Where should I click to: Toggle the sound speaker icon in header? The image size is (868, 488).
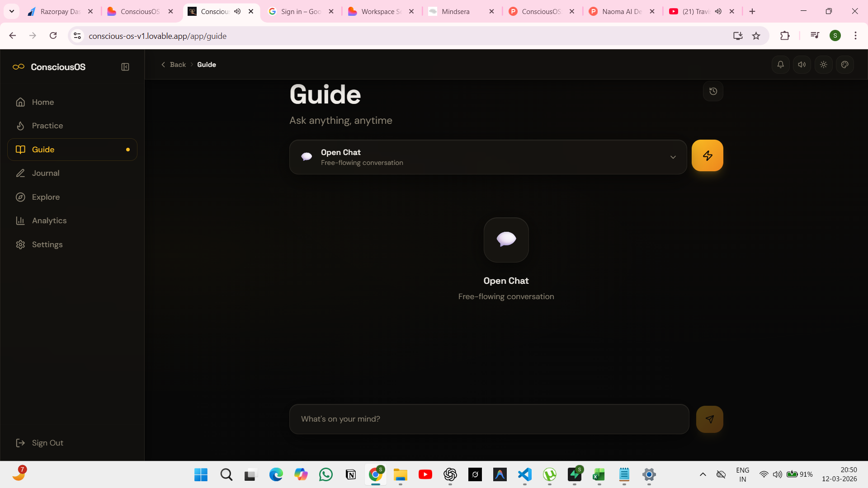[x=802, y=65]
